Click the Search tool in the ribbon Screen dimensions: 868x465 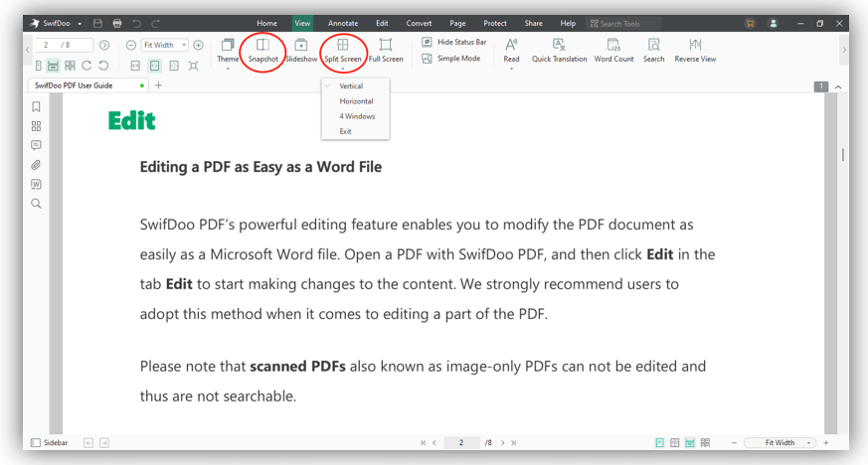point(654,51)
